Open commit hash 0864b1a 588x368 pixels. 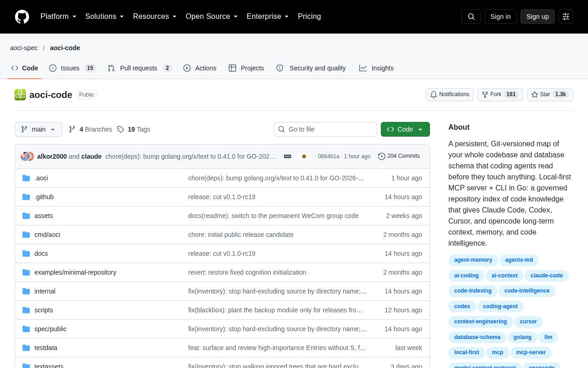click(328, 156)
